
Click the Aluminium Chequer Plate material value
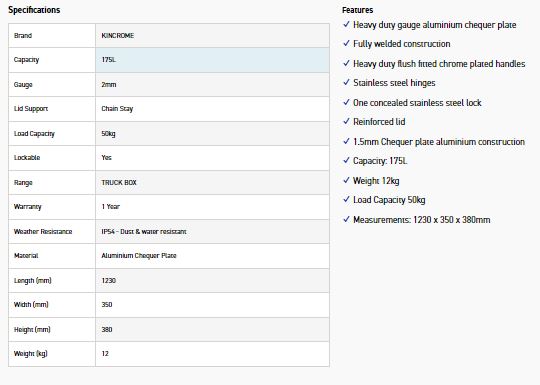coord(139,256)
